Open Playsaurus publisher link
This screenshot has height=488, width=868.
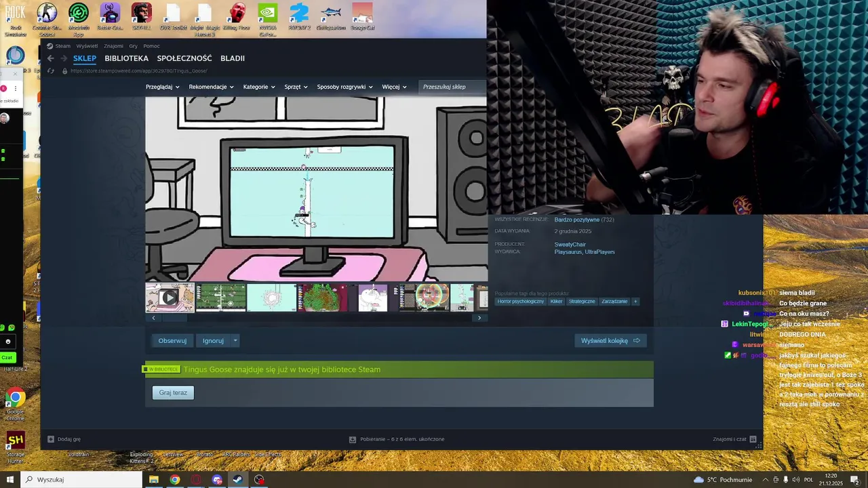coord(568,252)
